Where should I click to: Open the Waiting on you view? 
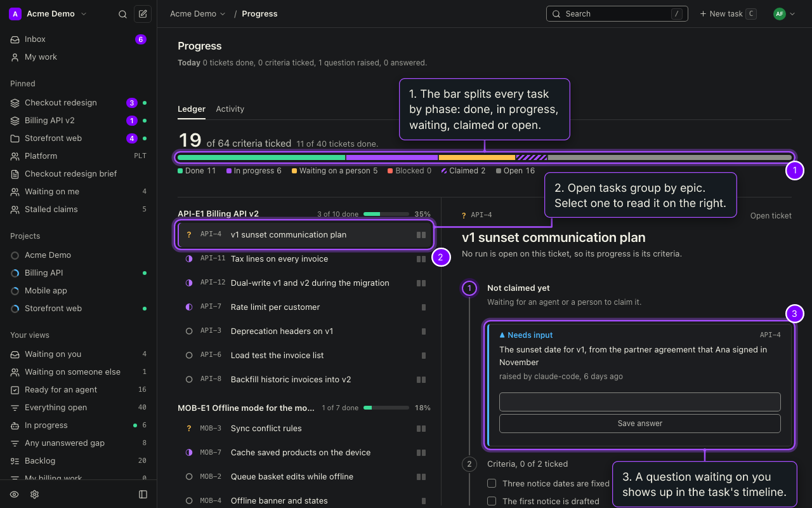79,354
